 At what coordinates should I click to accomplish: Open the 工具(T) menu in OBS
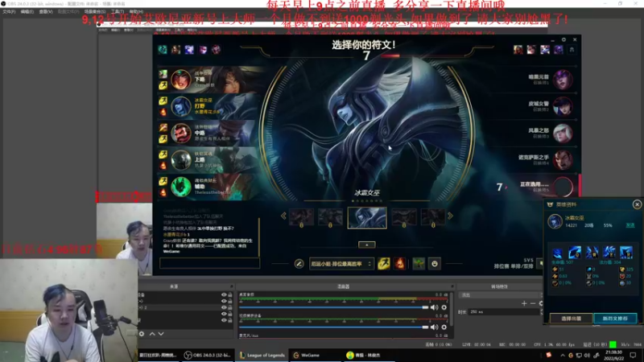click(x=118, y=11)
